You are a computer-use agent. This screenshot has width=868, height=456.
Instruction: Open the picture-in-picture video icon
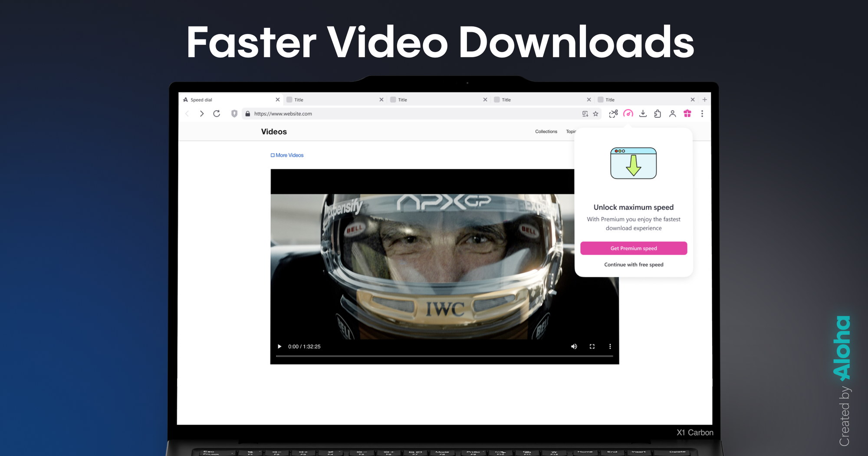point(585,113)
